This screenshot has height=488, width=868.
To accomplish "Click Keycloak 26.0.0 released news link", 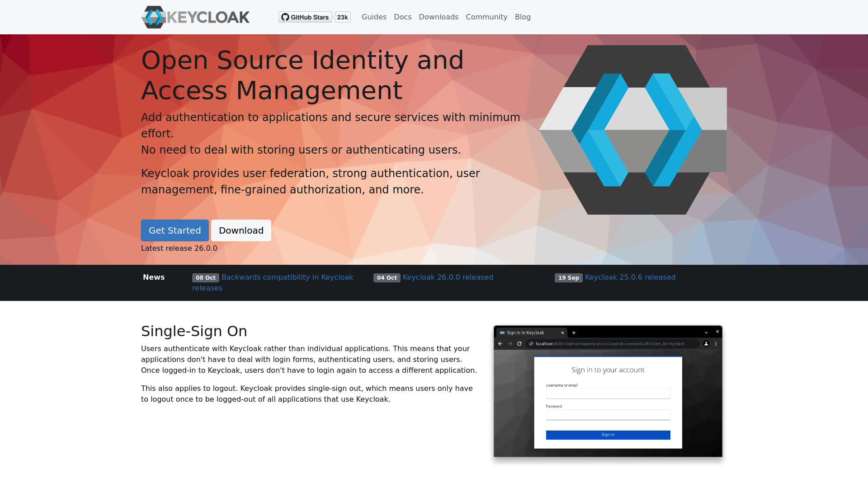I will point(448,277).
